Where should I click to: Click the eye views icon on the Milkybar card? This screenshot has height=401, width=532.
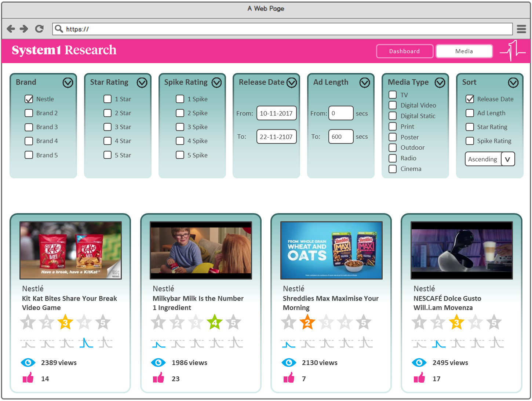pyautogui.click(x=158, y=362)
